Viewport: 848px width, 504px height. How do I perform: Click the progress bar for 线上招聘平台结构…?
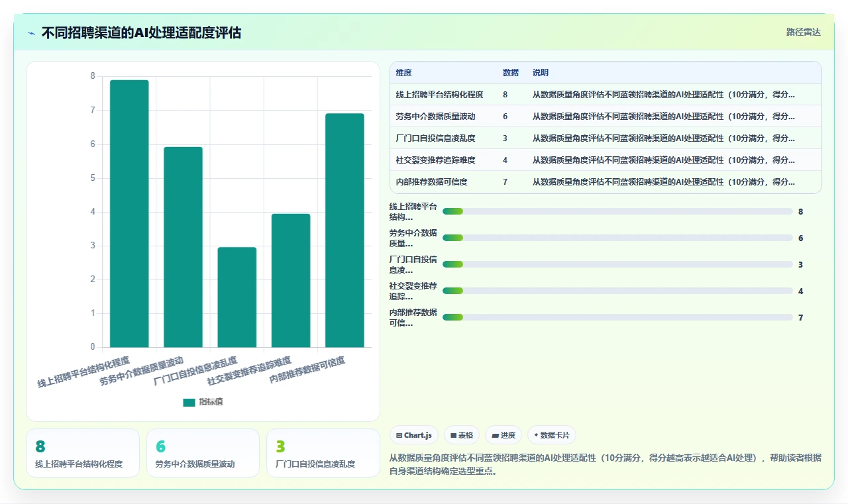617,211
